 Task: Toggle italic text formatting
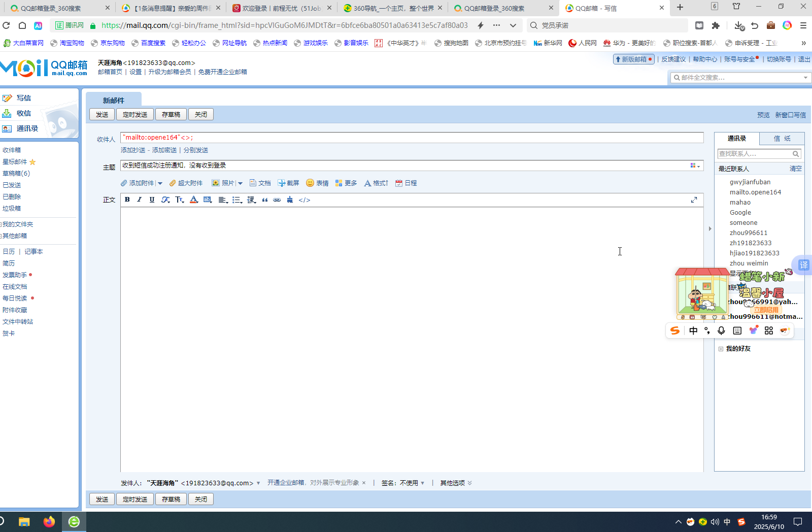click(x=140, y=199)
